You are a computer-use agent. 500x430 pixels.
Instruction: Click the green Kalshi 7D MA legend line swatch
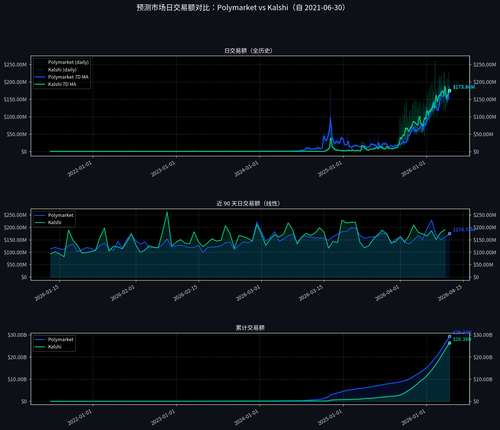tap(40, 84)
